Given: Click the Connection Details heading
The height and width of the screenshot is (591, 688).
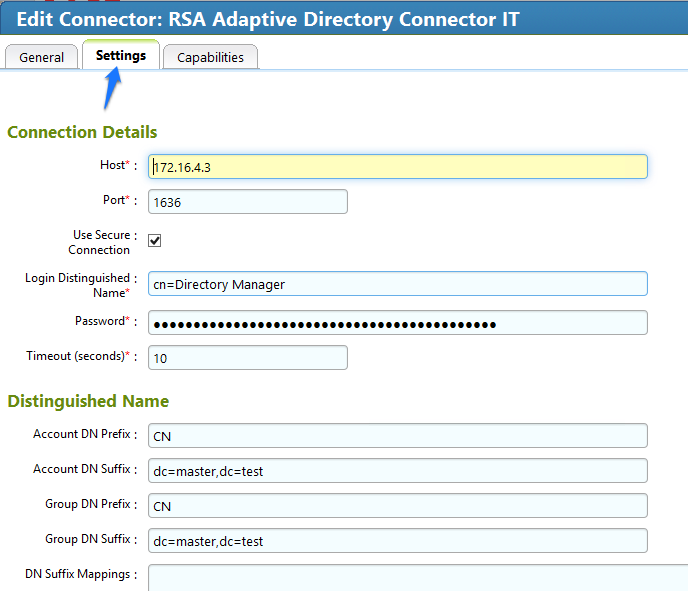Looking at the screenshot, I should click(x=82, y=132).
